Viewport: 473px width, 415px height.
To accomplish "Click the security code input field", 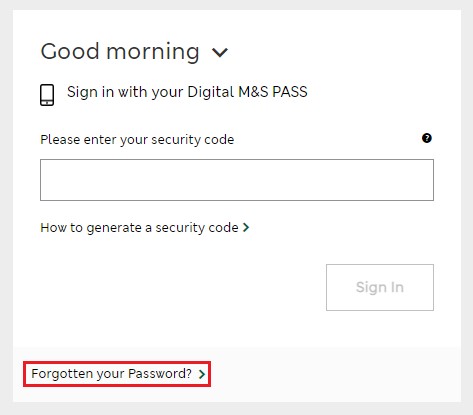I will coord(237,180).
